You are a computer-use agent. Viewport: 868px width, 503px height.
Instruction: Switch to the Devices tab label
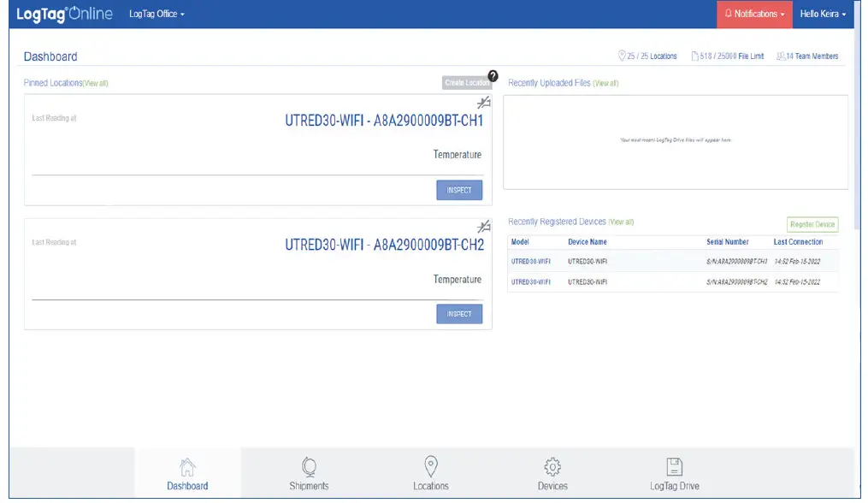[552, 486]
